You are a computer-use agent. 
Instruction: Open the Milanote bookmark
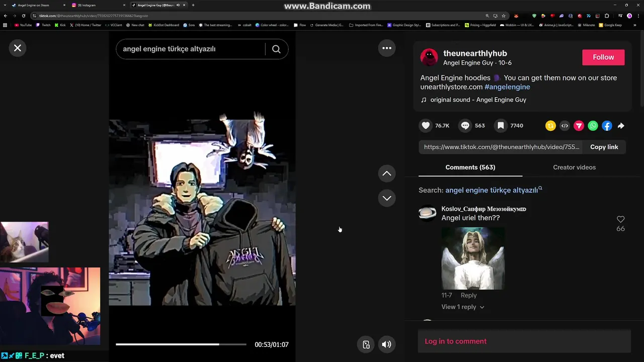click(x=586, y=25)
